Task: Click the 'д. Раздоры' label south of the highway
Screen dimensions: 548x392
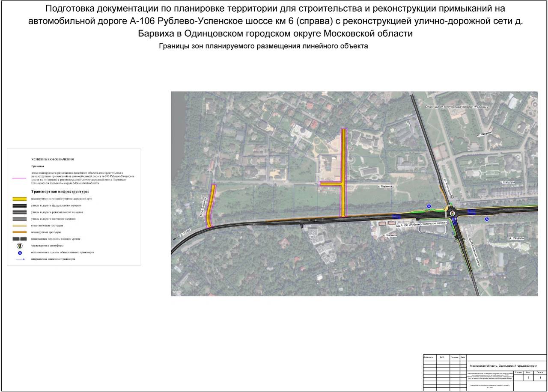Action: pyautogui.click(x=517, y=238)
